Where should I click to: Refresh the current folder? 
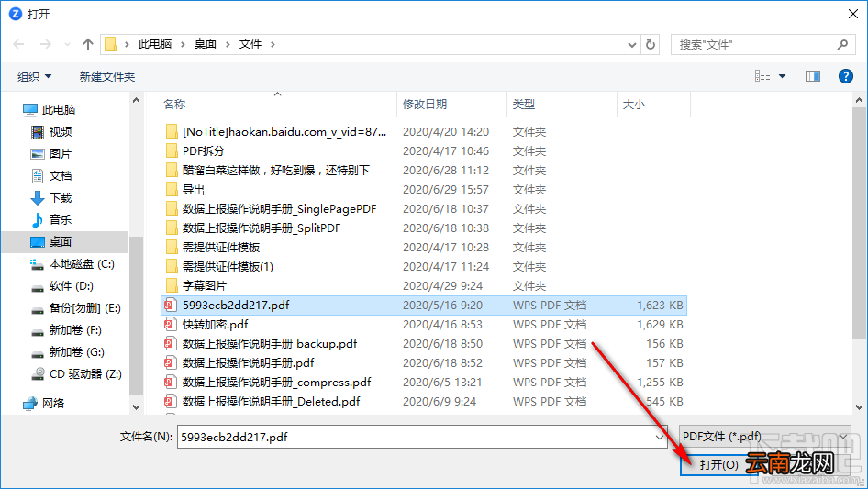(651, 44)
